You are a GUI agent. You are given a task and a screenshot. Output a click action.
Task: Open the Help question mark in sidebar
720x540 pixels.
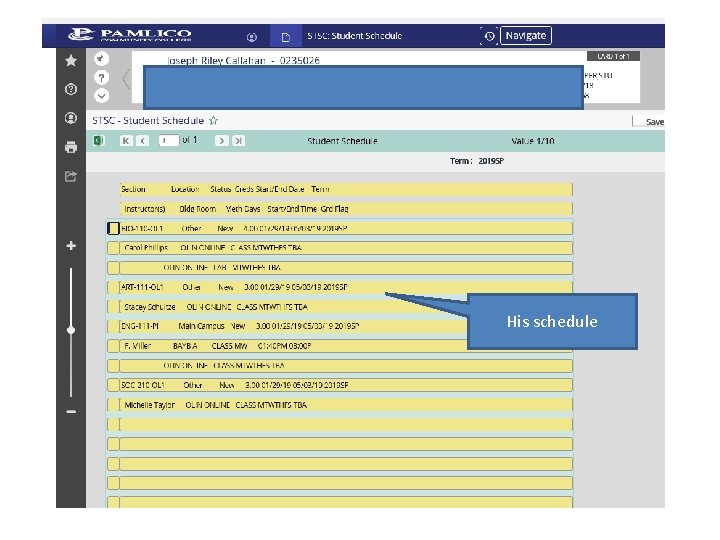click(71, 89)
